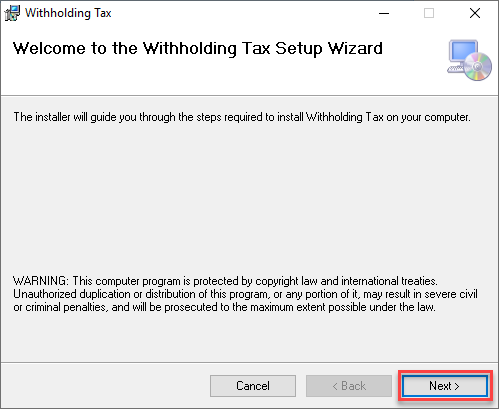499x409 pixels.
Task: Click the criminal penalties warning line
Action: point(224,307)
